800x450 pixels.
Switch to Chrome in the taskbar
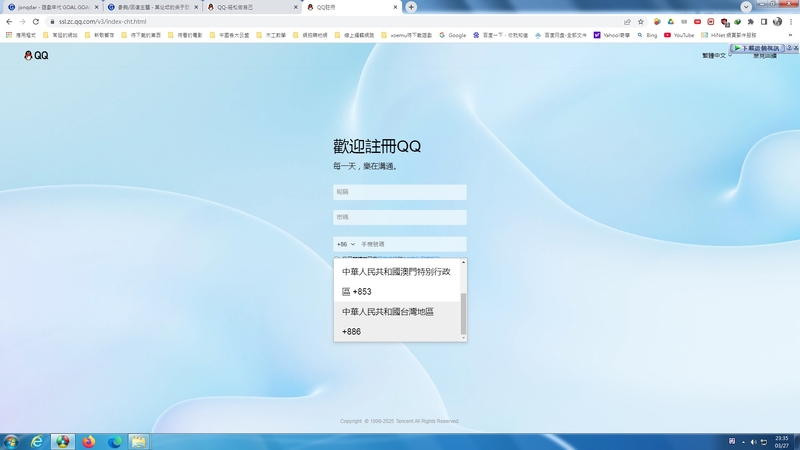63,441
